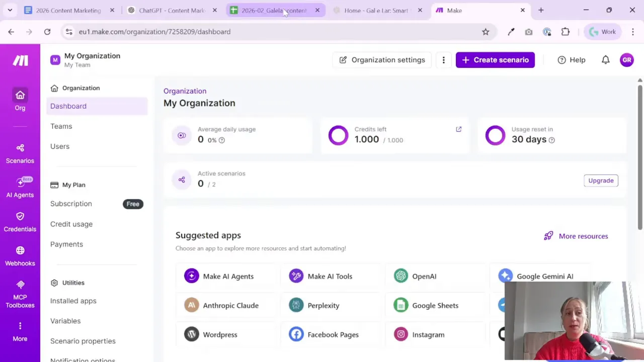
Task: Close the Make browser tab
Action: tap(523, 10)
